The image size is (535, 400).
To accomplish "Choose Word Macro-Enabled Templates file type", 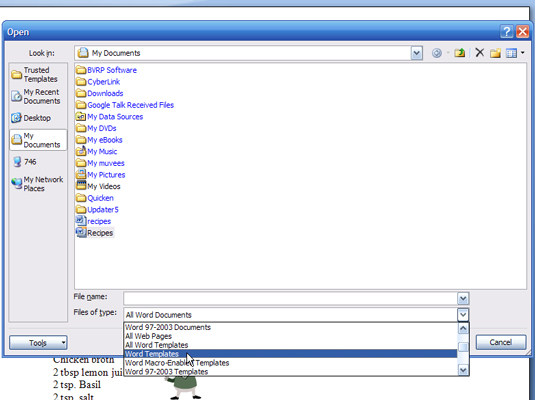I will (290, 363).
